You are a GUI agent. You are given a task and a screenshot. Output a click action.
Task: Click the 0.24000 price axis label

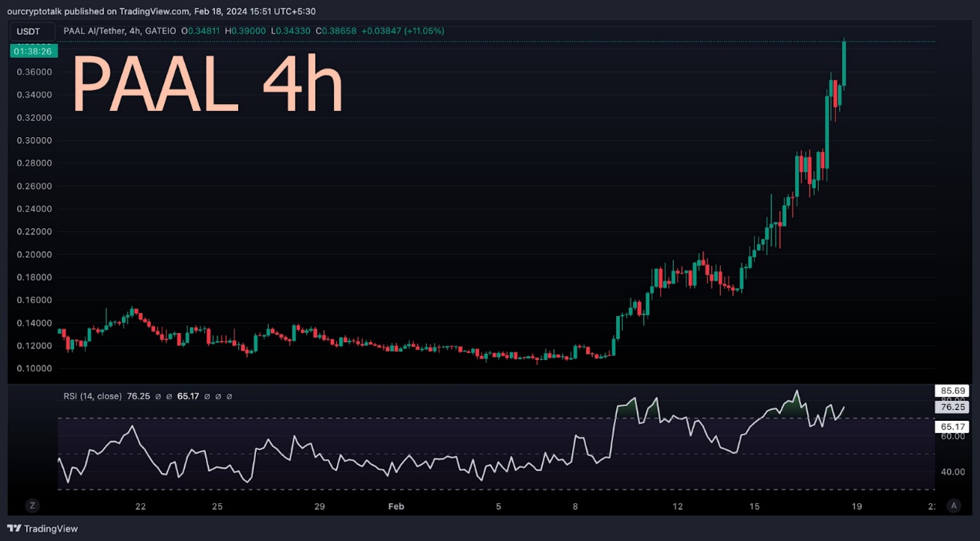34,209
